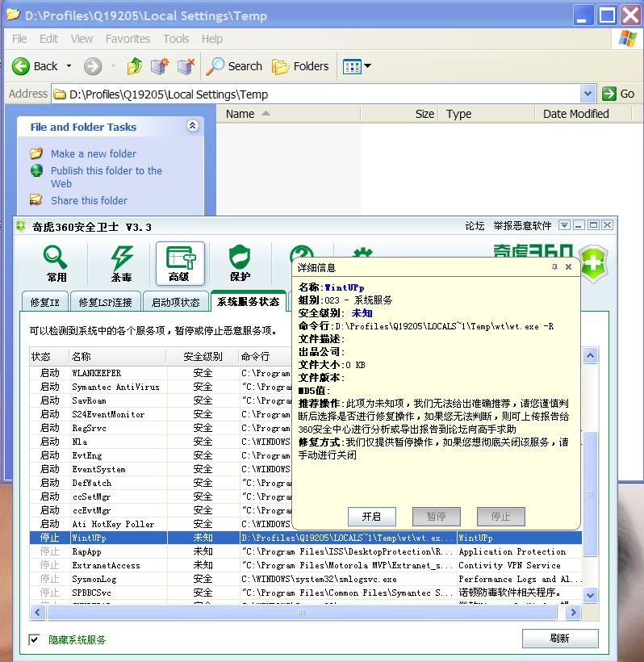Select the ExtranetAccess service row
This screenshot has height=662, width=644.
[306, 565]
